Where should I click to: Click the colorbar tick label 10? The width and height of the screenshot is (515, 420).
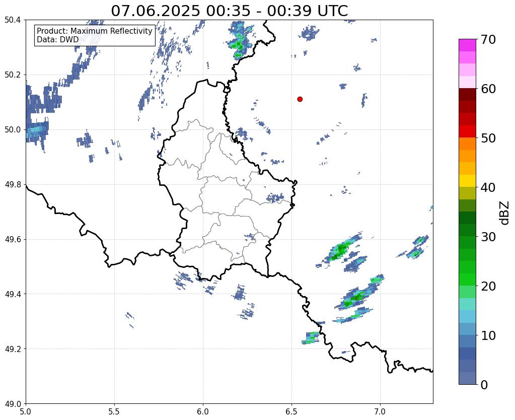pyautogui.click(x=488, y=335)
